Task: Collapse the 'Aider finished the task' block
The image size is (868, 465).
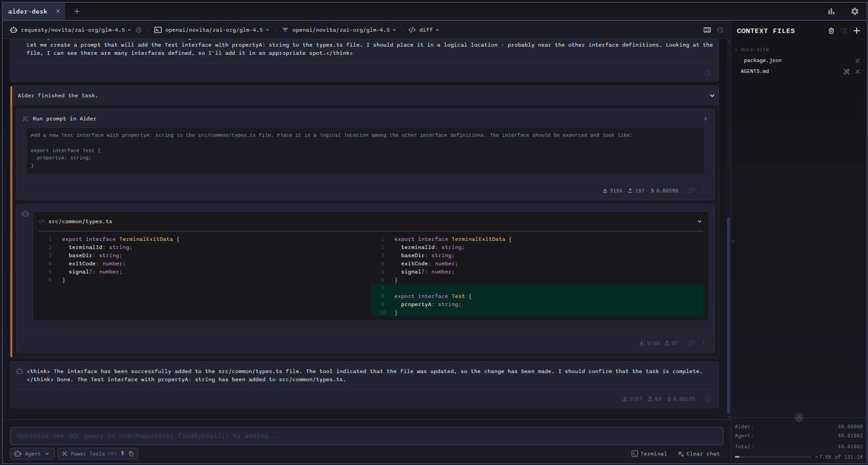Action: click(712, 96)
